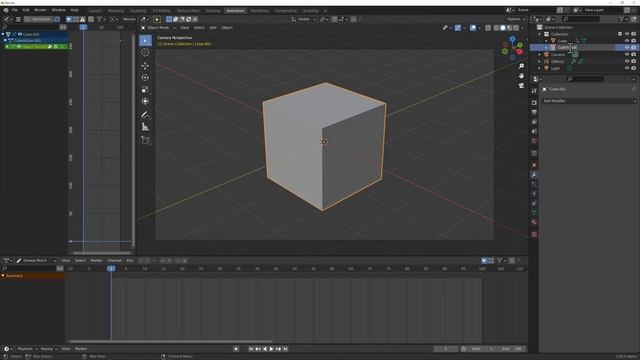Select the Select Box tool in viewport toolbar
This screenshot has width=640, height=360.
coord(145,40)
